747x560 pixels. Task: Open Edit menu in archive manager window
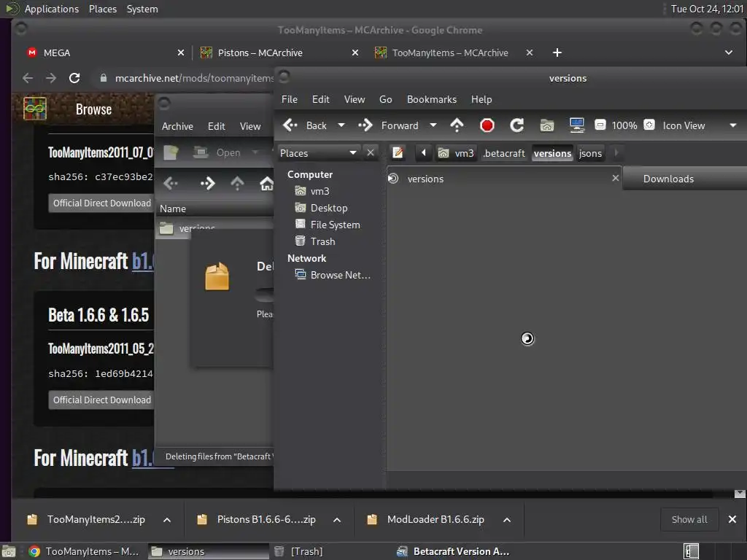(x=216, y=126)
